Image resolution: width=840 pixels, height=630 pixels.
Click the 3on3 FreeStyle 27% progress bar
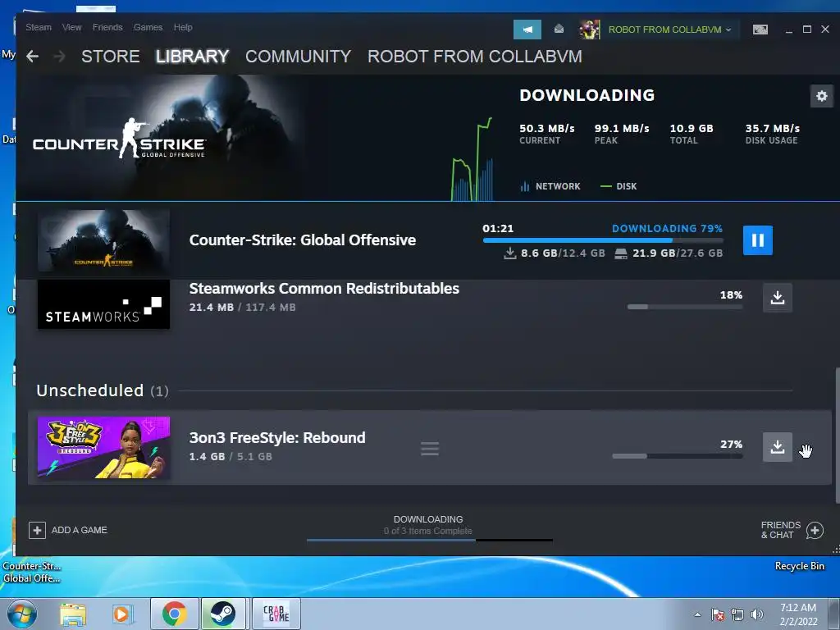[x=677, y=456]
